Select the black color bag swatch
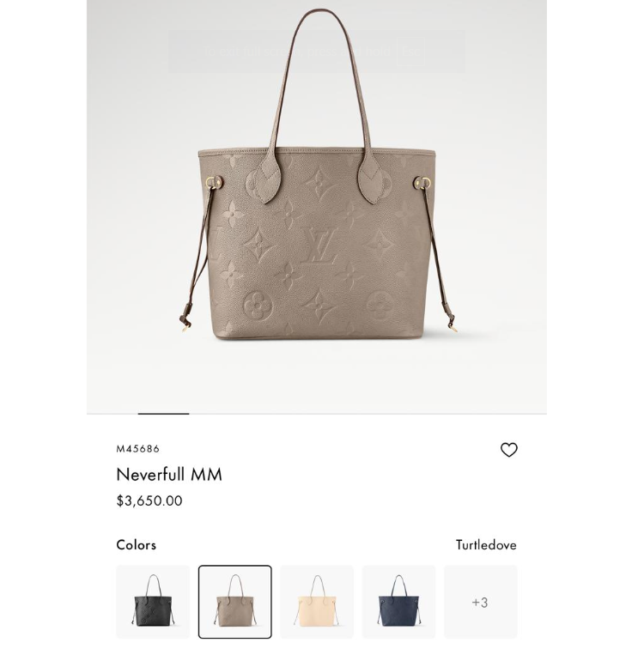 (x=153, y=602)
